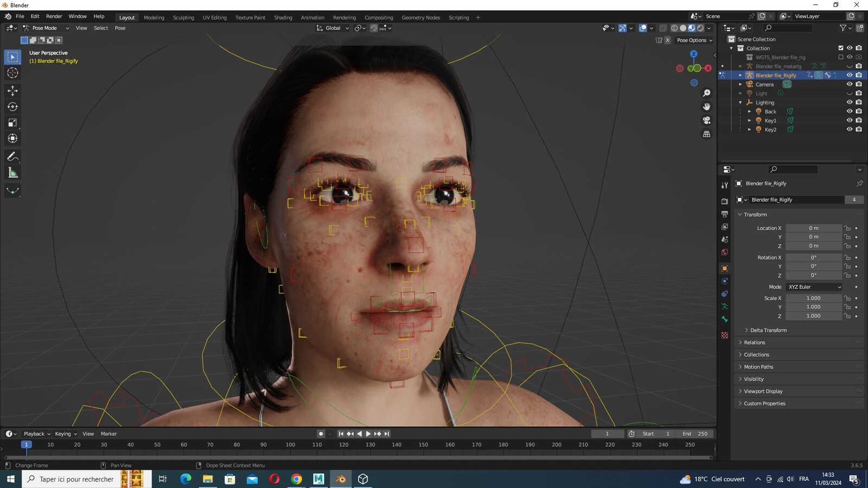Toggle camera view with the camera icon
Screen dimensions: 868x488
pyautogui.click(x=706, y=120)
